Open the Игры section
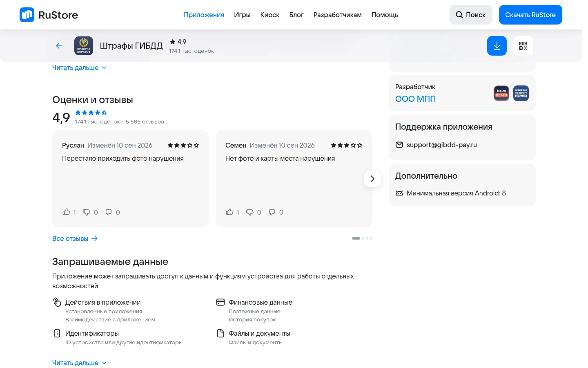588x368 pixels. point(242,15)
